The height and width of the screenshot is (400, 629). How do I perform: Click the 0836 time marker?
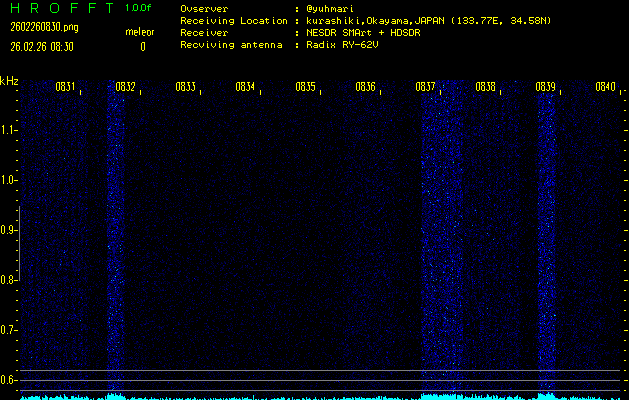tap(365, 87)
